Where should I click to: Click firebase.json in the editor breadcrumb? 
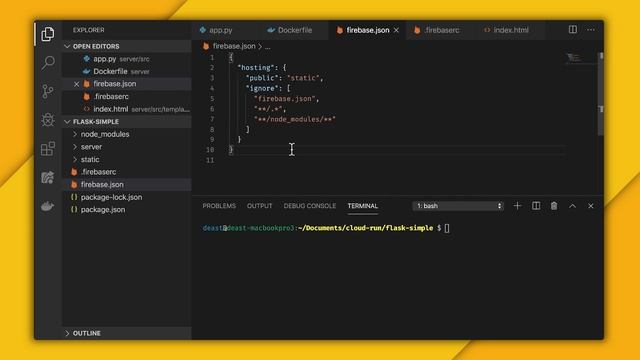pyautogui.click(x=234, y=46)
